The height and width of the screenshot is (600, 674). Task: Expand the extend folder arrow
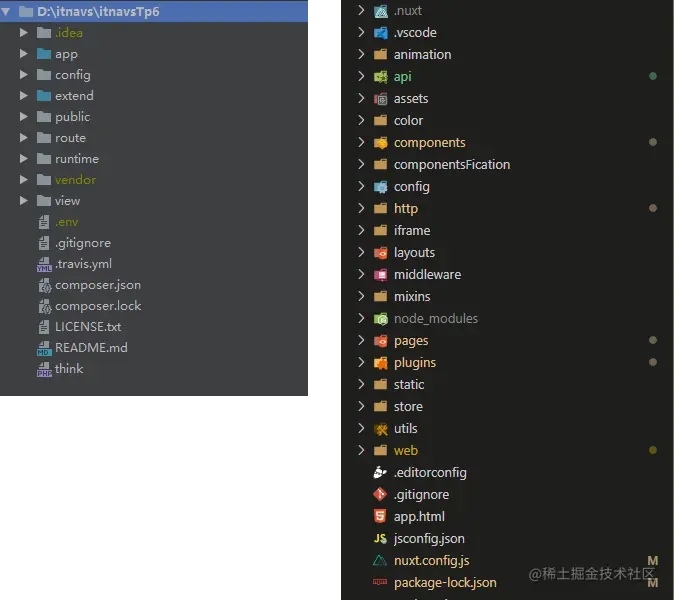pos(24,95)
